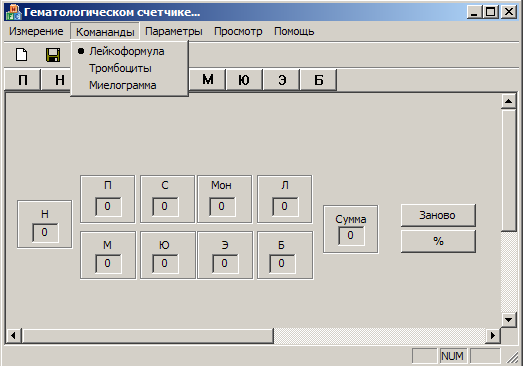The width and height of the screenshot is (523, 366).
Task: Click the Сумма value field
Action: 351,236
